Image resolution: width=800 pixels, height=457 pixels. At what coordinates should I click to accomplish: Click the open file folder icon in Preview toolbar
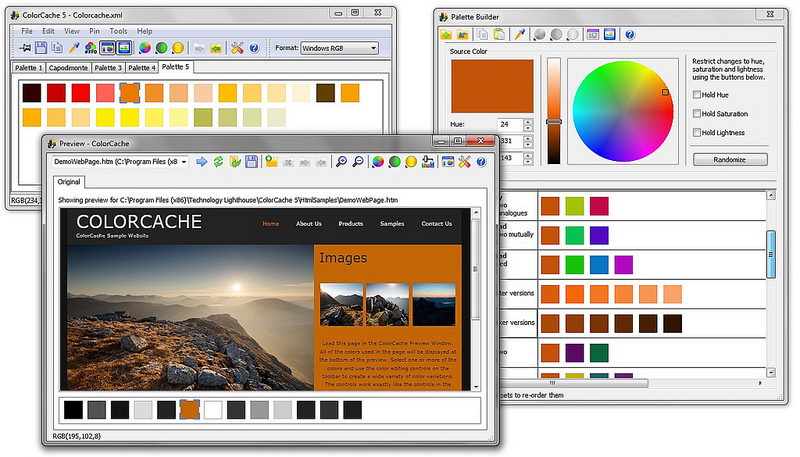[x=235, y=162]
